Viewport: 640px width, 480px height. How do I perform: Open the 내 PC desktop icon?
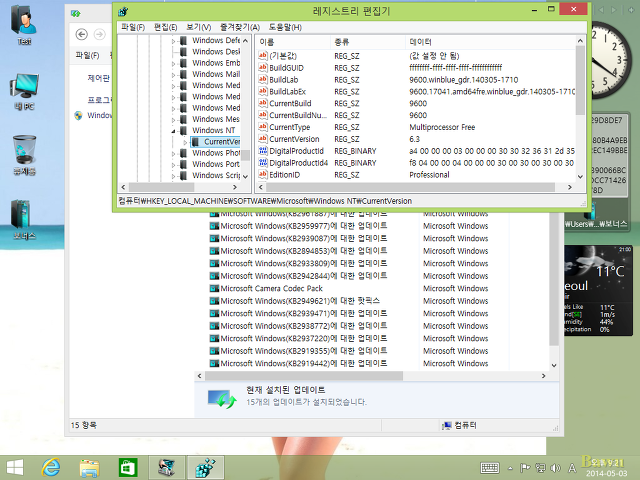(x=24, y=90)
